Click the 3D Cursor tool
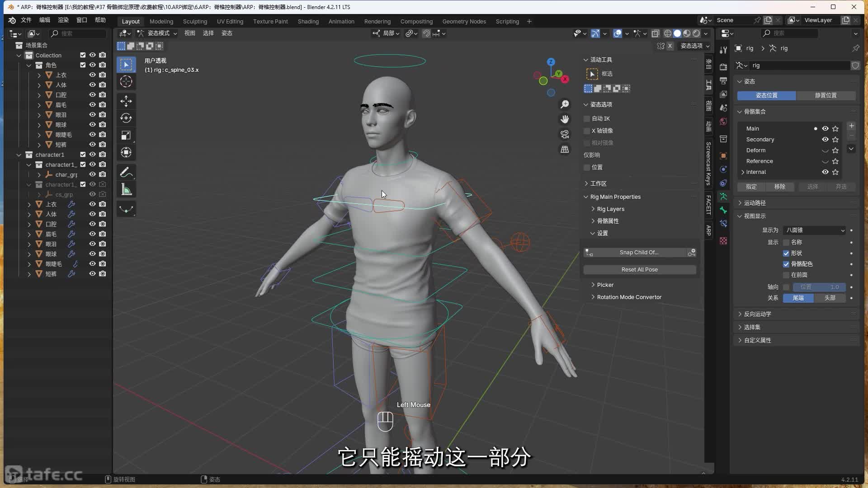 tap(126, 82)
